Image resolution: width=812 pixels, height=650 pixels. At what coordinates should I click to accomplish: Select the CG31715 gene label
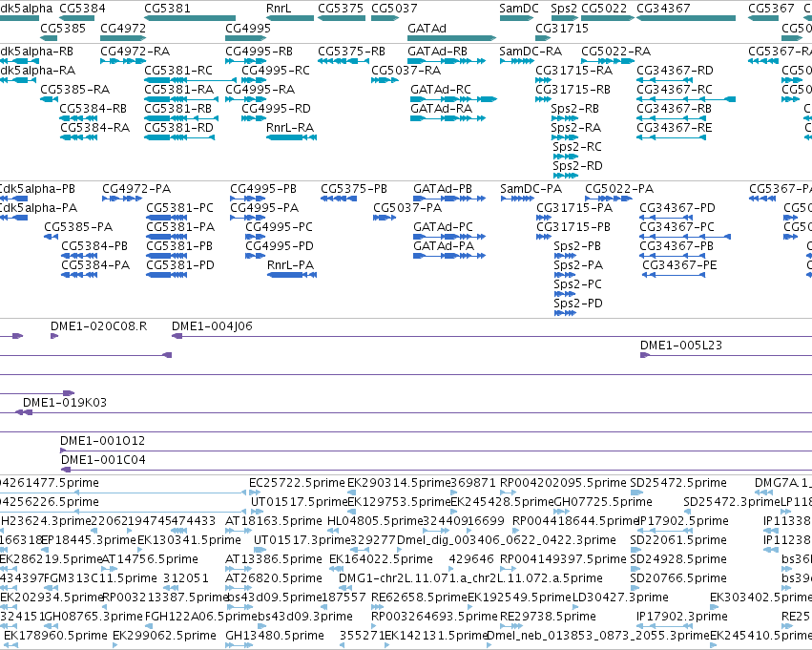pyautogui.click(x=562, y=28)
